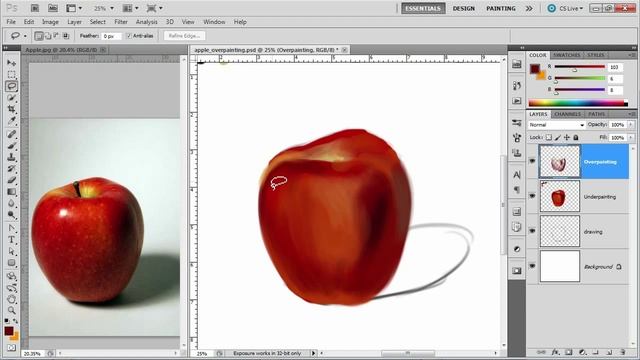Open the Analysis menu
This screenshot has height=360, width=640.
(x=147, y=22)
